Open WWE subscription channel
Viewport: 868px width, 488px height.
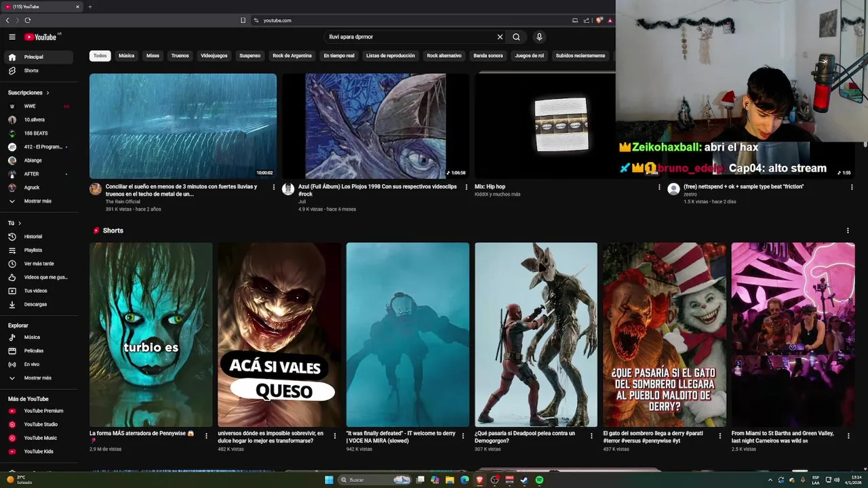(38, 106)
